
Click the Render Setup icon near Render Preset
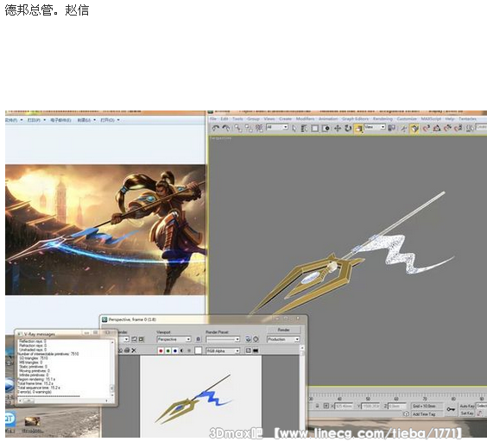(248, 339)
